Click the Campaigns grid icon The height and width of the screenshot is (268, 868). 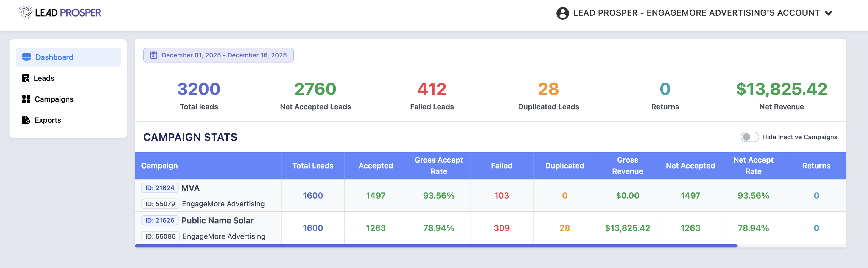point(26,99)
